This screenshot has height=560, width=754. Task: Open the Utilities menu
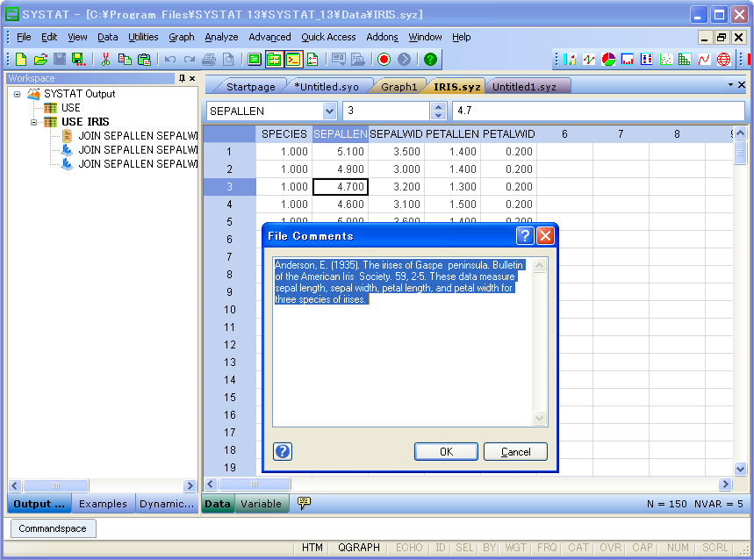(143, 37)
